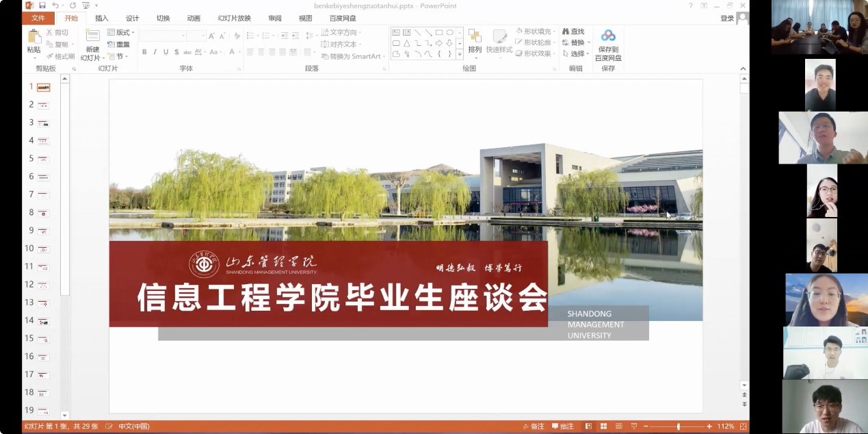Expand the shapes gallery more arrow
Screen dimensions: 868x434
[x=460, y=54]
